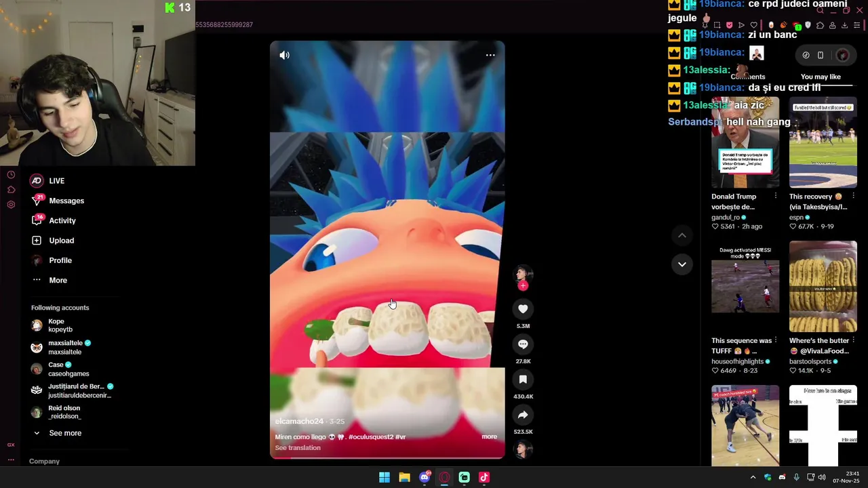Open the profile avatar in the top pill

[842, 56]
